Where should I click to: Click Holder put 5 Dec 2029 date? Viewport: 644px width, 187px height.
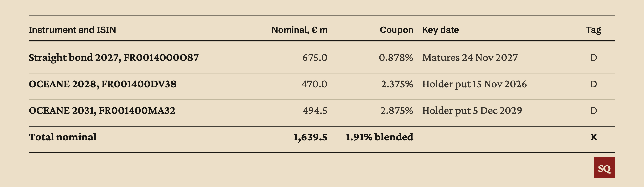click(472, 111)
